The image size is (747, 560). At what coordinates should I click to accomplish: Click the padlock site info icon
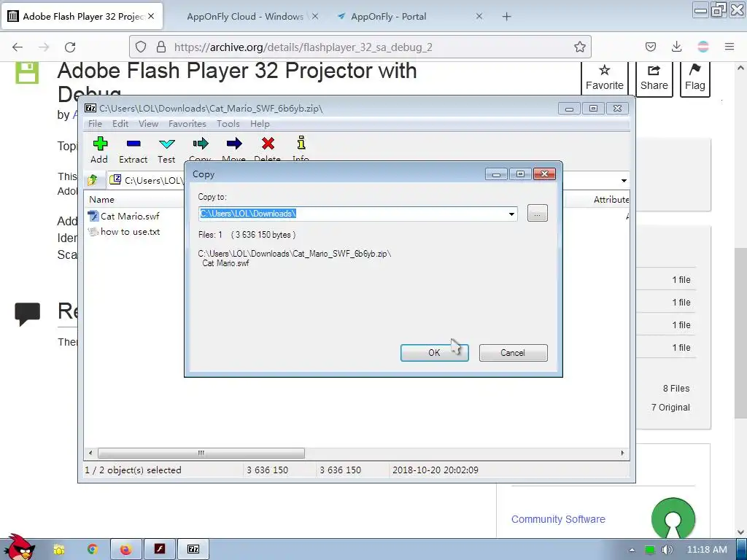(161, 47)
